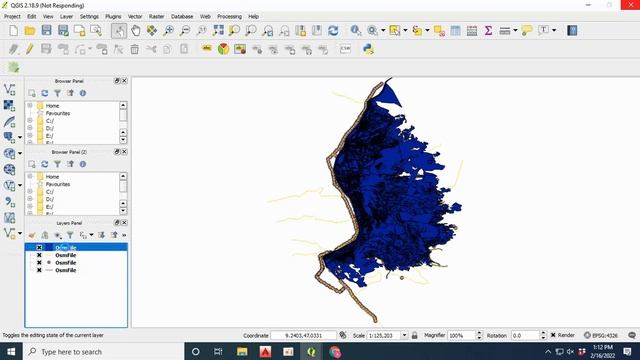Uncheck visibility of the highlighted top OsmFile layer
The width and height of the screenshot is (640, 360).
(x=39, y=247)
